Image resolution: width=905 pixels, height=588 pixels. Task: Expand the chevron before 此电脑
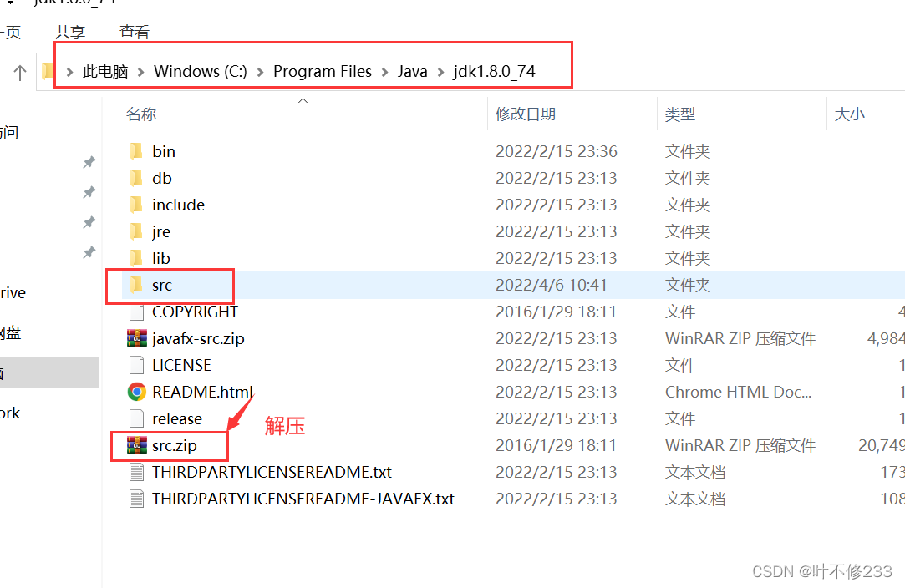point(69,72)
